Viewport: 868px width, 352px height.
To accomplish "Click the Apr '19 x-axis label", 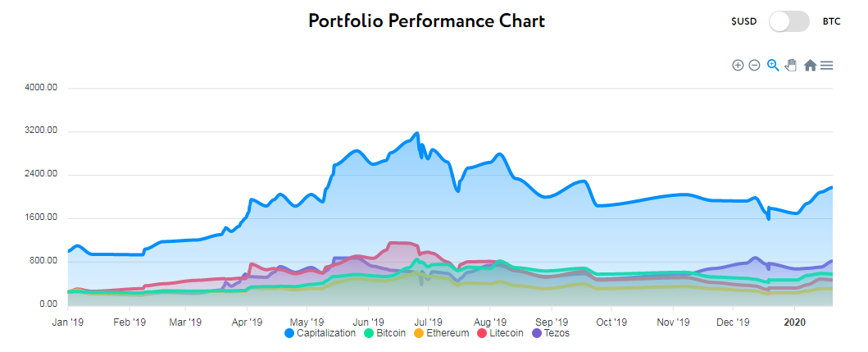I will [246, 321].
